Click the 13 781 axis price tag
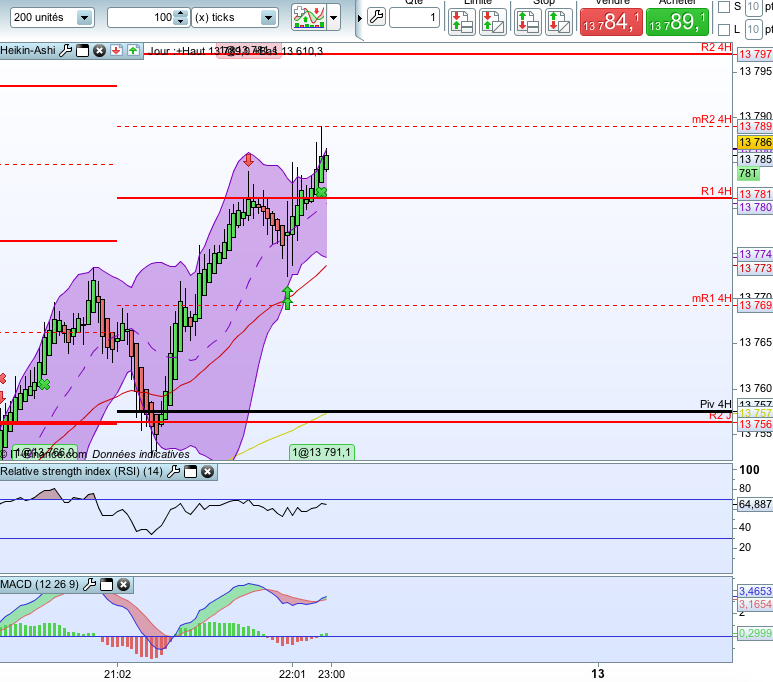This screenshot has height=682, width=773. point(755,194)
